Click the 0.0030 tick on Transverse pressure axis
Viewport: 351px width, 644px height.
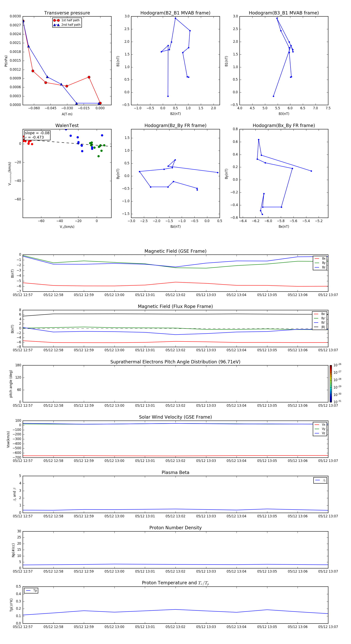15,16
